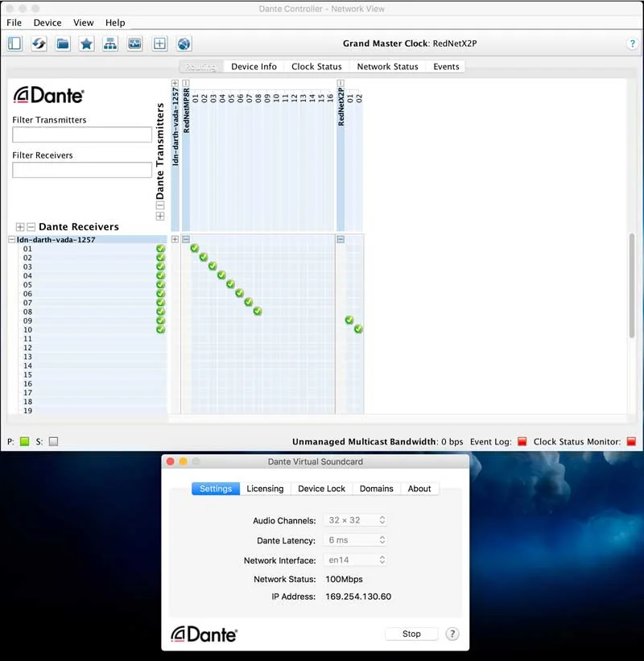Toggle subscription receiver 08 to RedNetMP8R 08

pos(258,311)
